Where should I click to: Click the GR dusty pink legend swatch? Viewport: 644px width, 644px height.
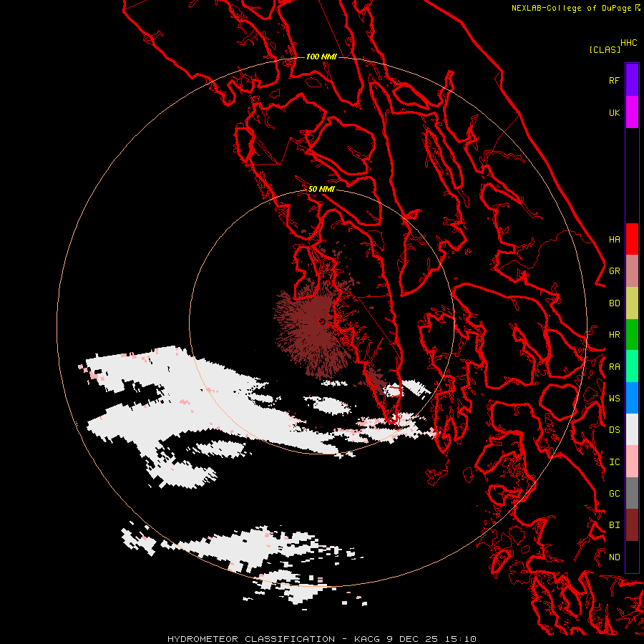tap(632, 270)
